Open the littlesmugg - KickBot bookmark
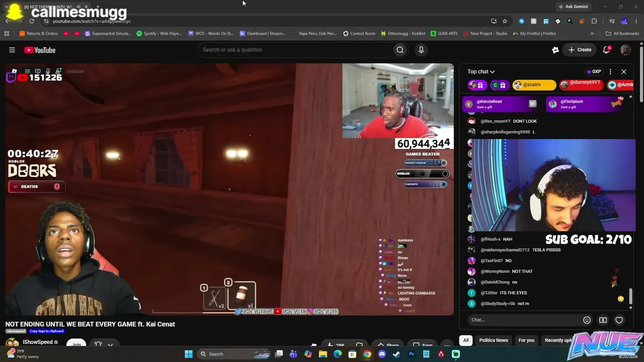Image resolution: width=644 pixels, height=362 pixels. [x=403, y=34]
